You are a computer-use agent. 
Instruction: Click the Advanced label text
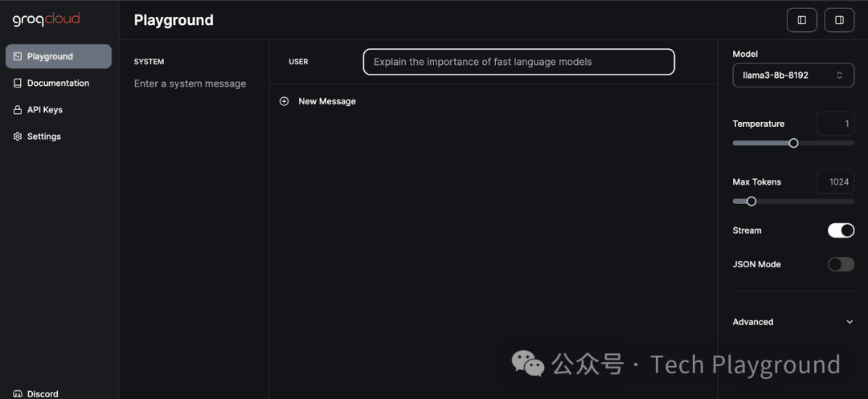tap(753, 322)
